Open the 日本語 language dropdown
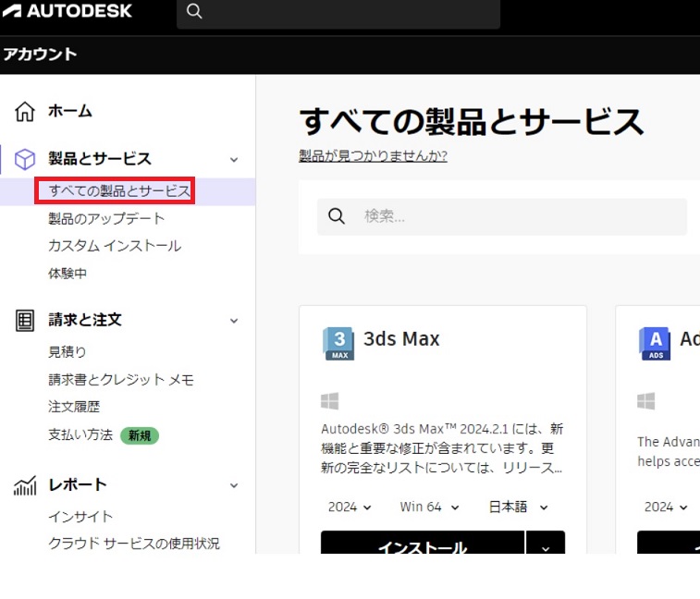The image size is (700, 599). [x=519, y=507]
